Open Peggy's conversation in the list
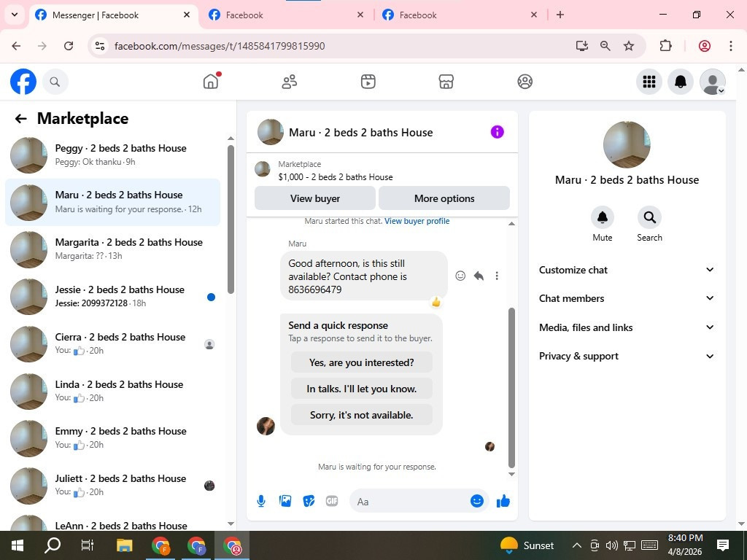The height and width of the screenshot is (560, 747). [x=113, y=155]
